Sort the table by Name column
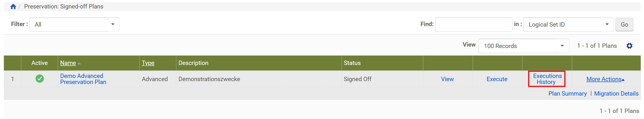This screenshot has width=644, height=119. [x=68, y=63]
